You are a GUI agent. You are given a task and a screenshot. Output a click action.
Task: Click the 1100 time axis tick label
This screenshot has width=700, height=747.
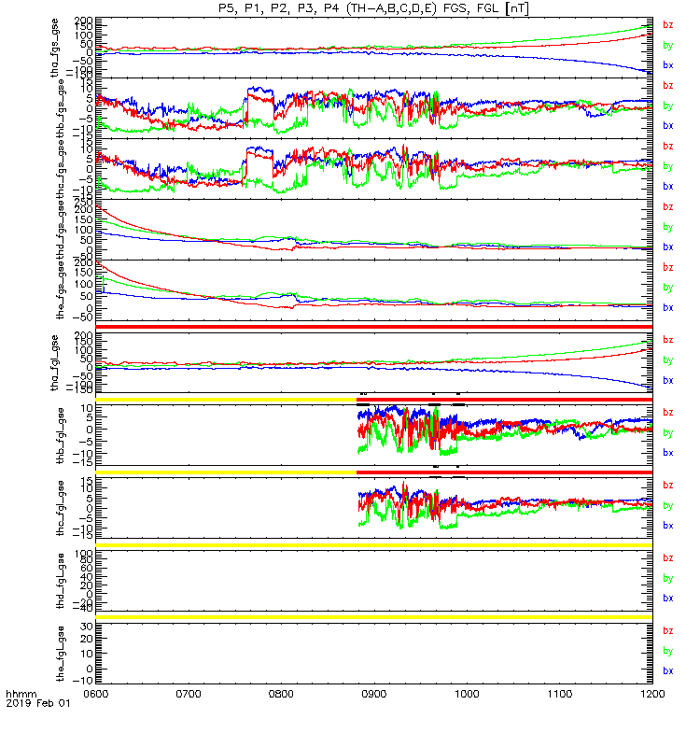(560, 694)
